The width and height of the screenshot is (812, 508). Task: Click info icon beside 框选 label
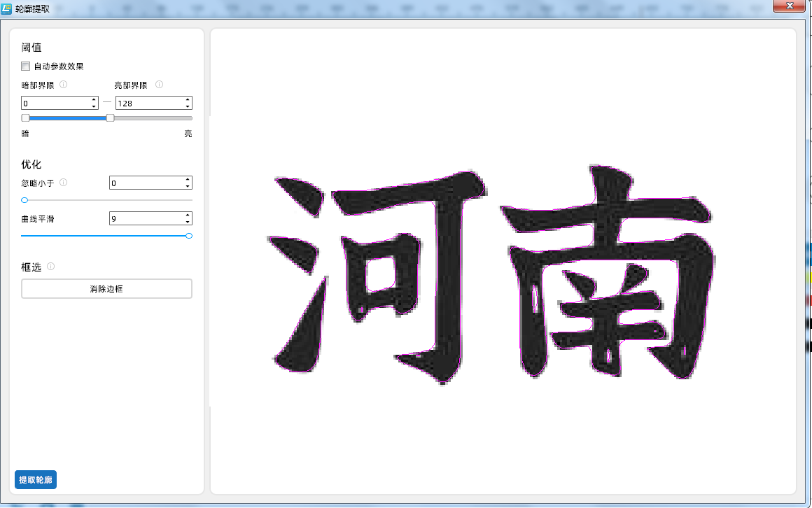coord(50,267)
